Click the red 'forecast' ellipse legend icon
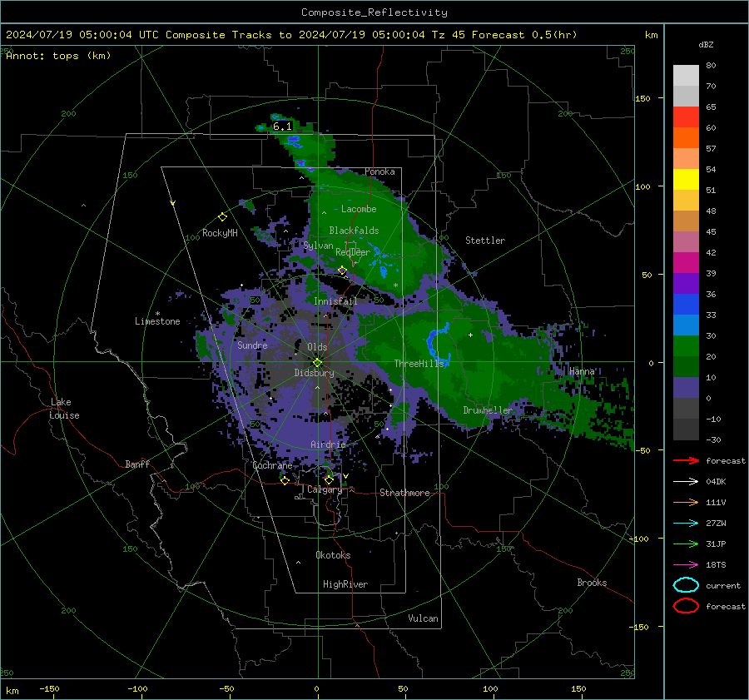Screen dimensions: 749x700 686,606
